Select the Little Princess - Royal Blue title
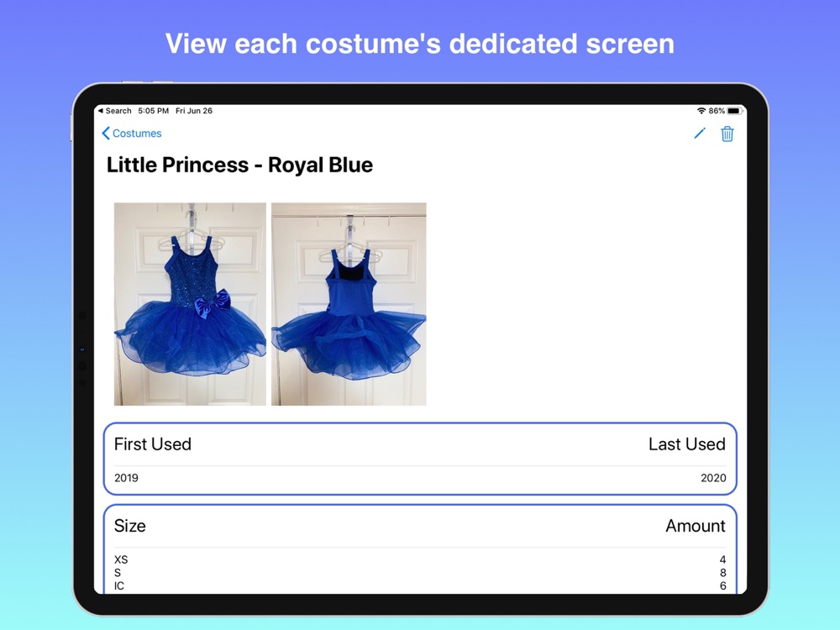This screenshot has height=630, width=840. click(239, 165)
